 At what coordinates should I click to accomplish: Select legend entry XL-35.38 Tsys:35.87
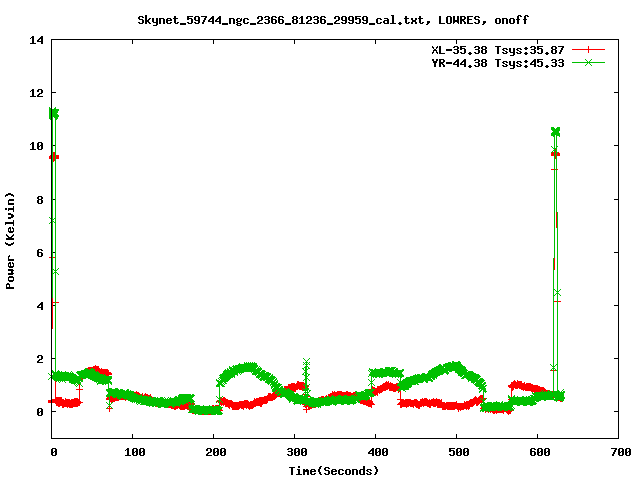tap(498, 50)
